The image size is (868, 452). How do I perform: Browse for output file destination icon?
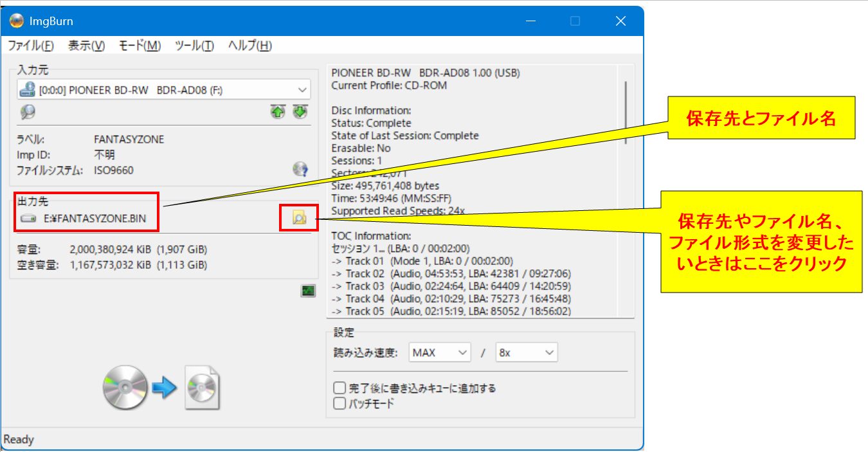(299, 219)
